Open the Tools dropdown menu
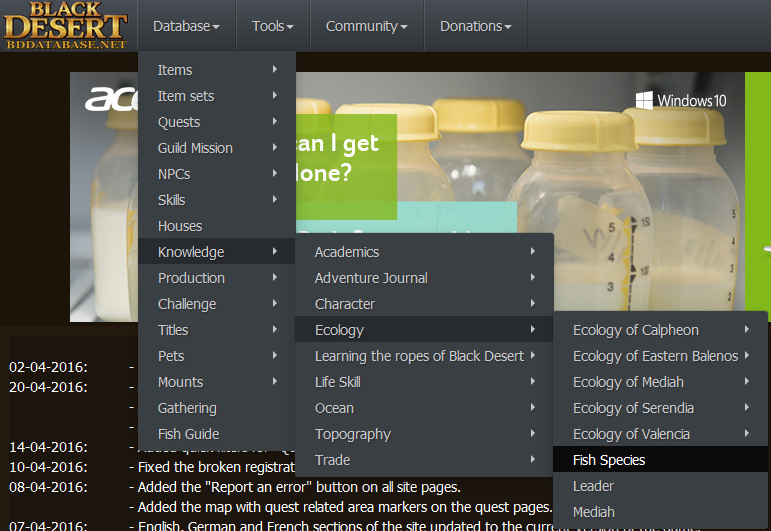 (x=273, y=26)
